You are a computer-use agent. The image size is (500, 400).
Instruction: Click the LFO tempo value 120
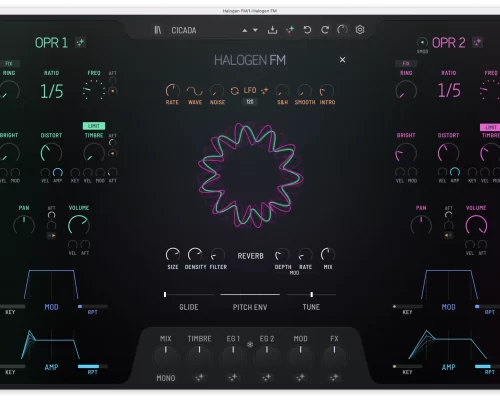[250, 102]
